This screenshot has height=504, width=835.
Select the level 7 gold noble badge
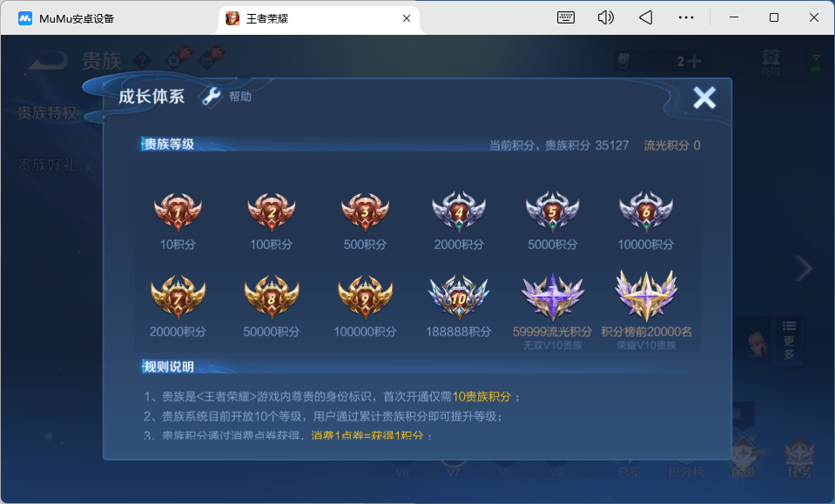click(178, 297)
